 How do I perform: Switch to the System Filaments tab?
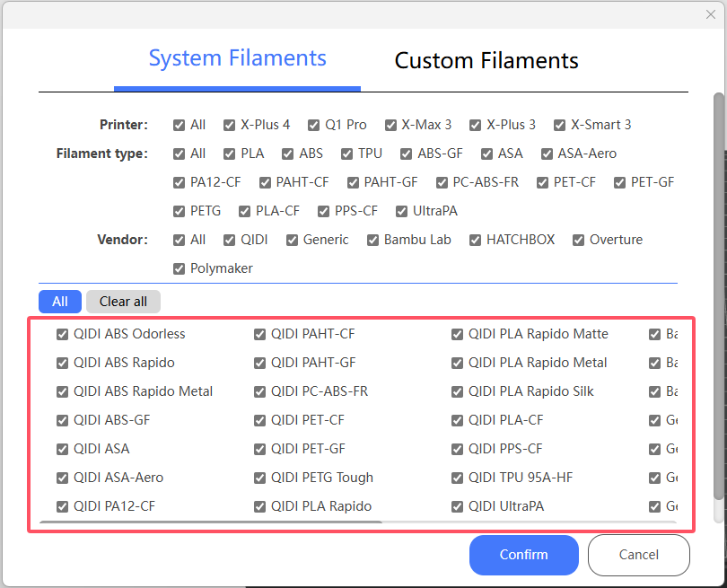point(237,58)
